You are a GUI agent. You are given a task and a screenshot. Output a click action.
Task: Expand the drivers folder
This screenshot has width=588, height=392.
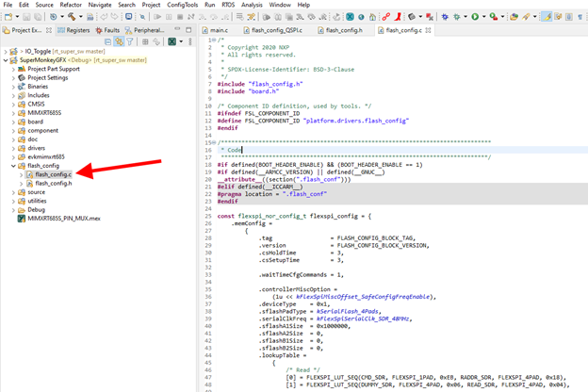click(13, 148)
